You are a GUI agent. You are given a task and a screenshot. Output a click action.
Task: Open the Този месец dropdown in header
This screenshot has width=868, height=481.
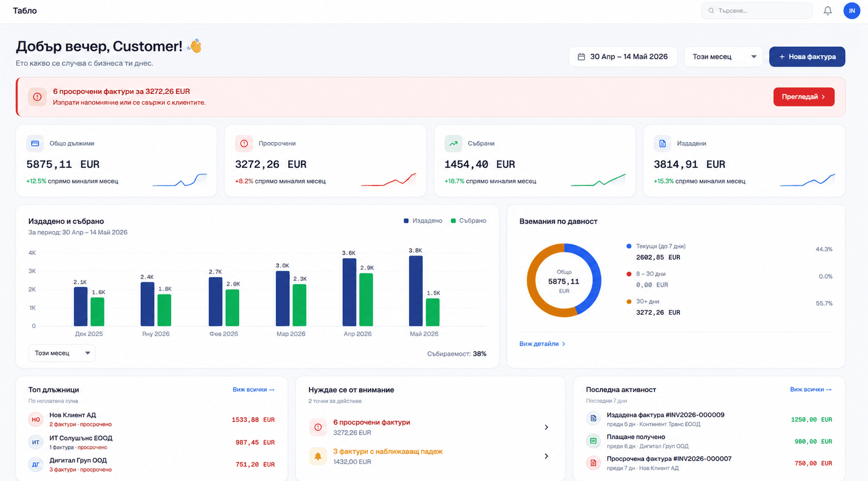pos(724,57)
